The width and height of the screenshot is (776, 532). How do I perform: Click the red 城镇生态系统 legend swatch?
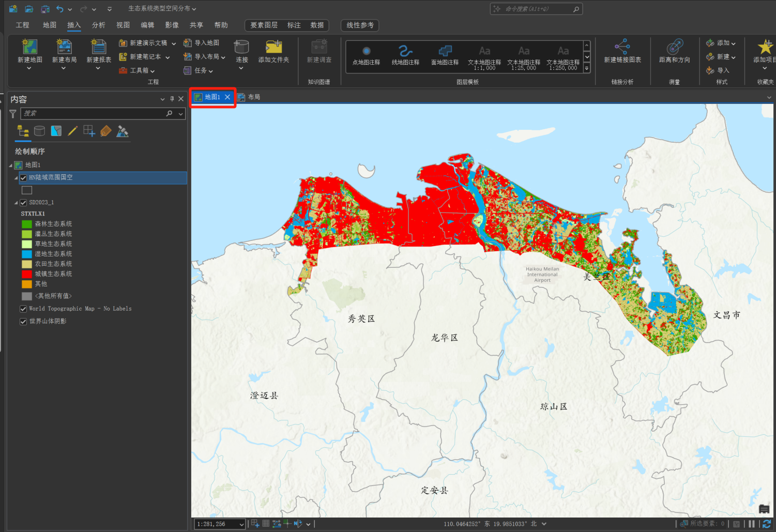(x=27, y=274)
